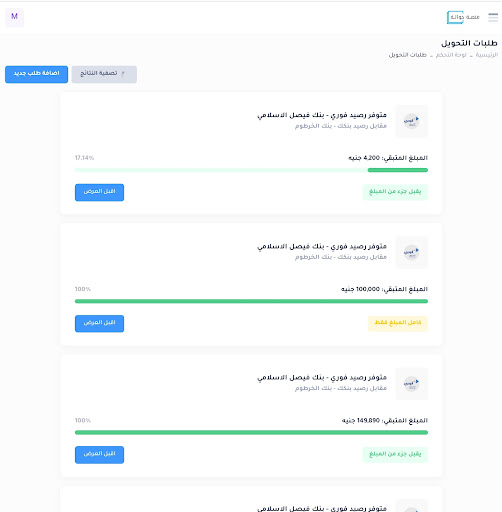Open لوحة التحكم breadcrumb link

(451, 55)
